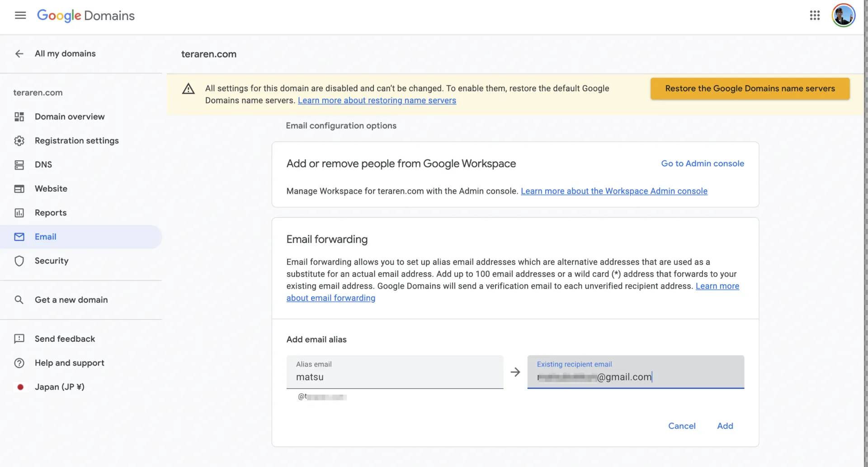Click the Registration settings gear icon

[19, 141]
